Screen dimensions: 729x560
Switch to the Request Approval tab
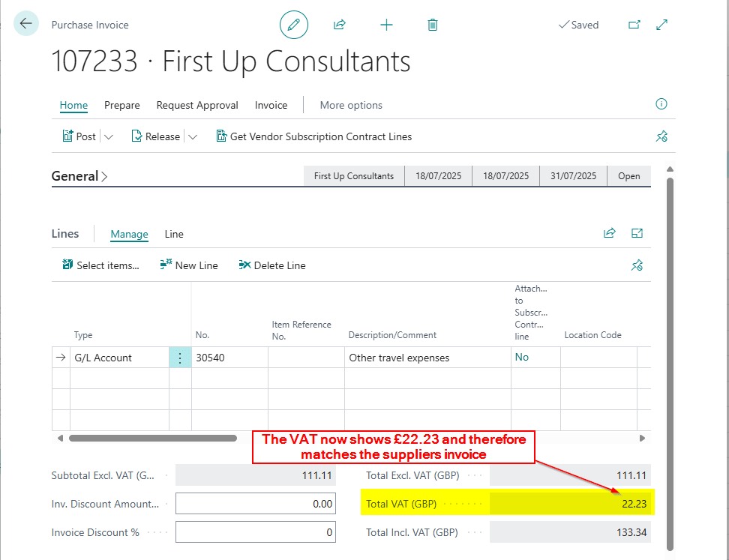[x=196, y=105]
